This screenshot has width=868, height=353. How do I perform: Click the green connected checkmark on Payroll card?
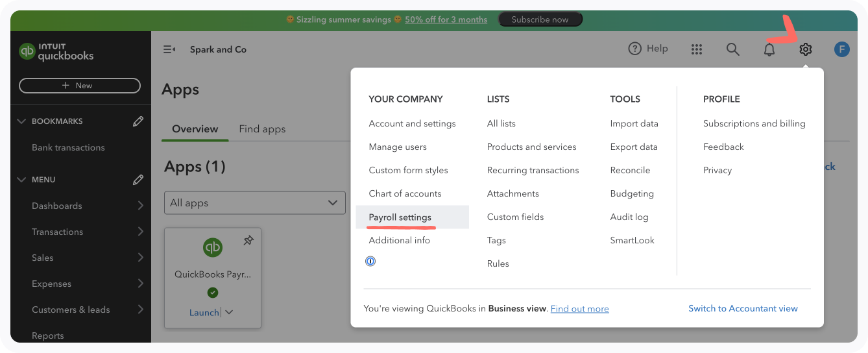(213, 293)
